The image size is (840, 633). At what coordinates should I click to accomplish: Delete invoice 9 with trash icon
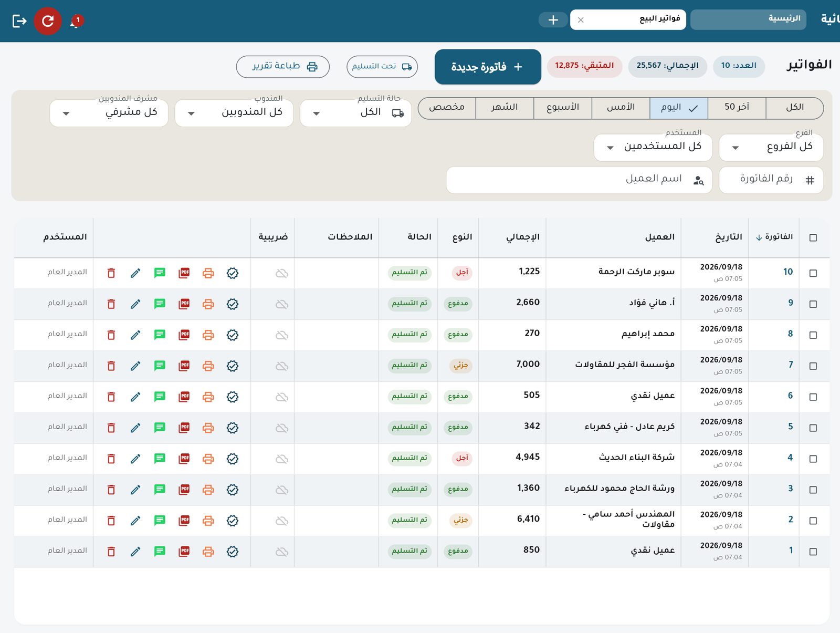click(x=111, y=304)
